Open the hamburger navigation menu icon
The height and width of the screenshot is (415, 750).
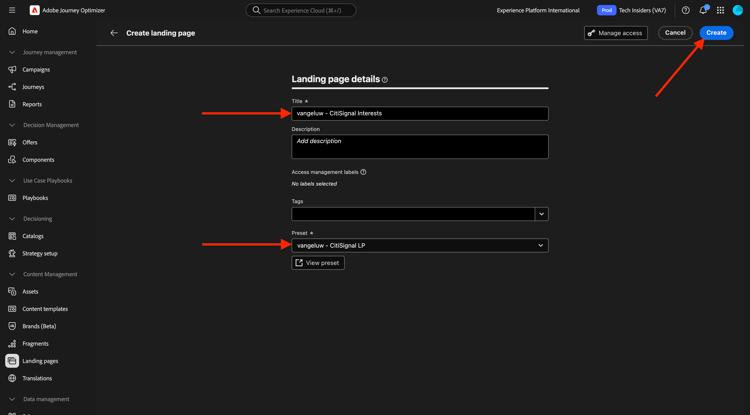pyautogui.click(x=12, y=10)
